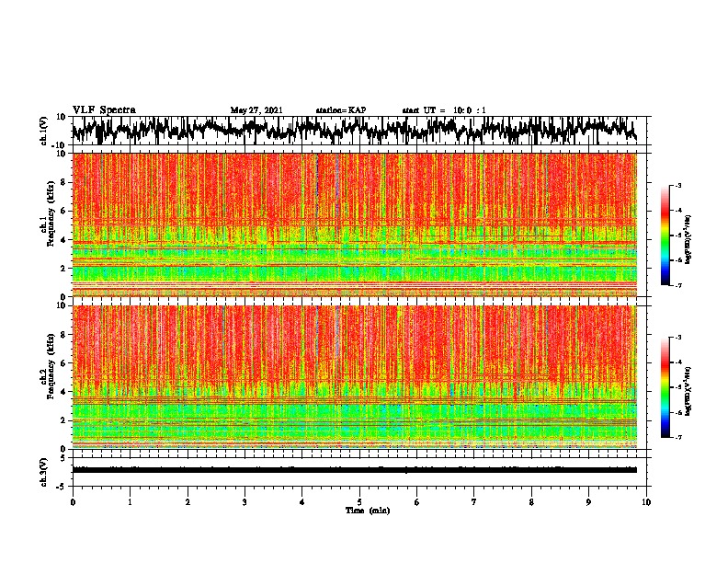Click the ch.1 color scale bar
728x563 pixels.
(665, 236)
